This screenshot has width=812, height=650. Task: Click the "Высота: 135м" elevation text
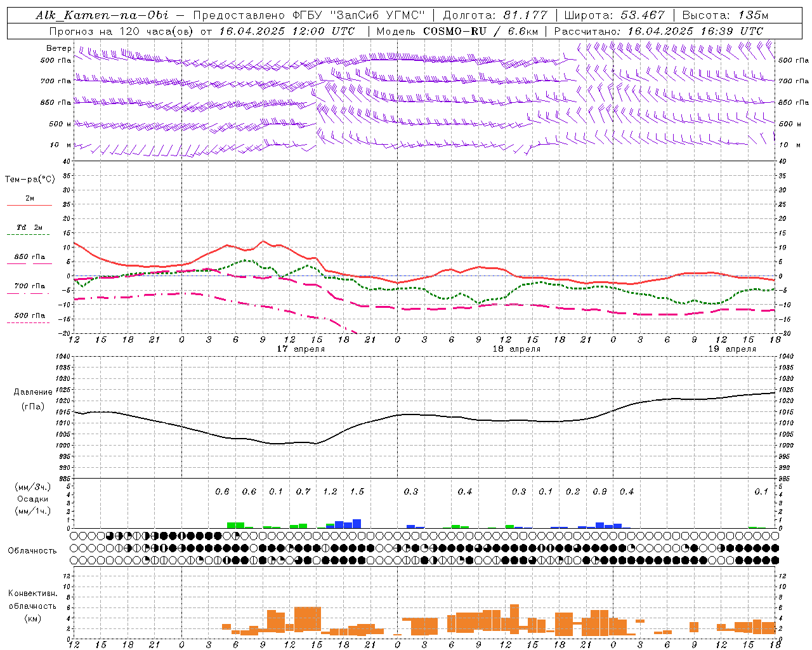pyautogui.click(x=725, y=15)
